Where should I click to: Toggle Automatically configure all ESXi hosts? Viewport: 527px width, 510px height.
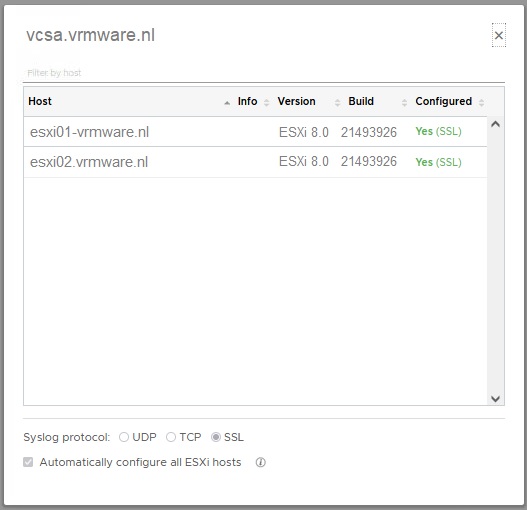pos(28,462)
